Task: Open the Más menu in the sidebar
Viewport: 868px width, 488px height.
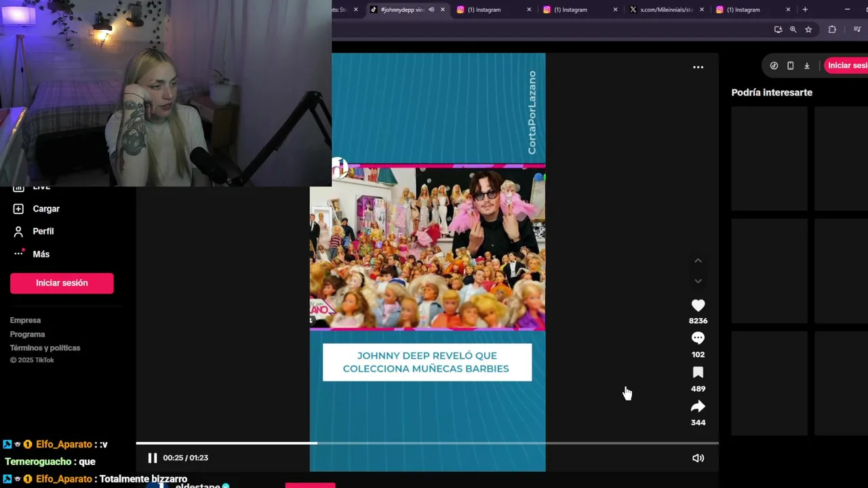Action: coord(41,254)
